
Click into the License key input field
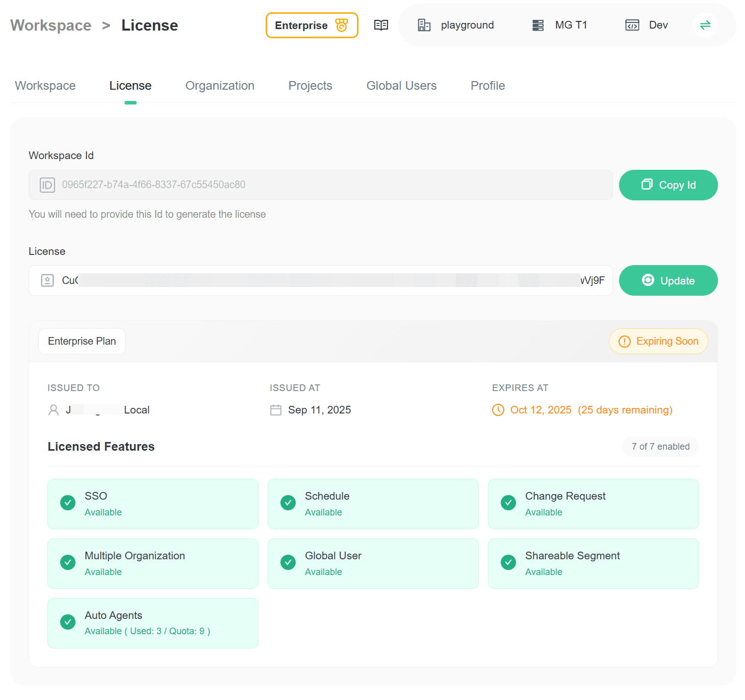click(326, 280)
